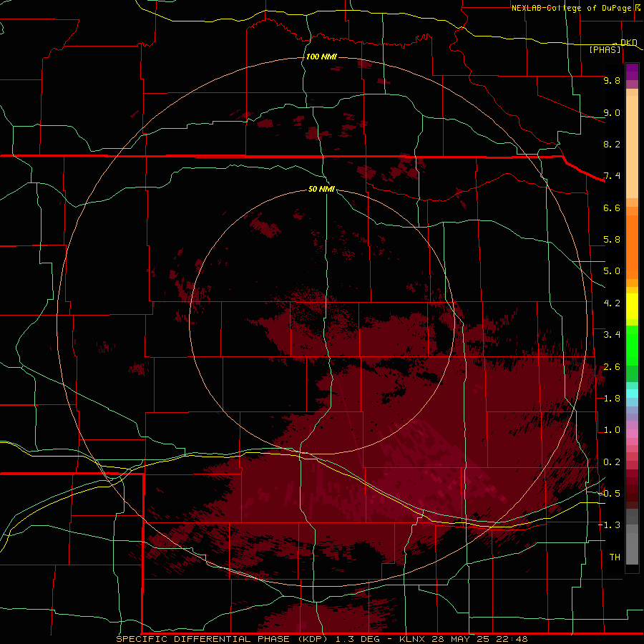Click the 1.8 legend value
The width and height of the screenshot is (644, 644).
pos(612,399)
